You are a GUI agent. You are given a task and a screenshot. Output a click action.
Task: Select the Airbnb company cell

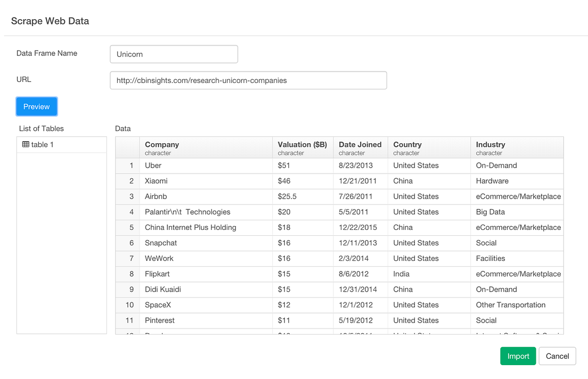click(156, 196)
